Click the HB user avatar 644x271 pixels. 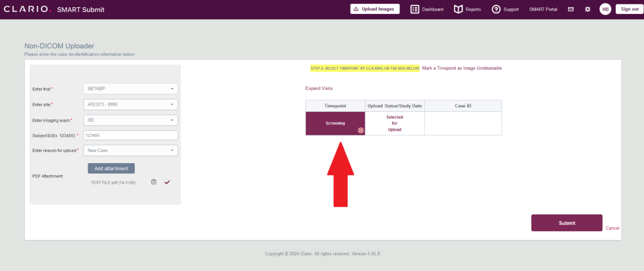point(605,9)
